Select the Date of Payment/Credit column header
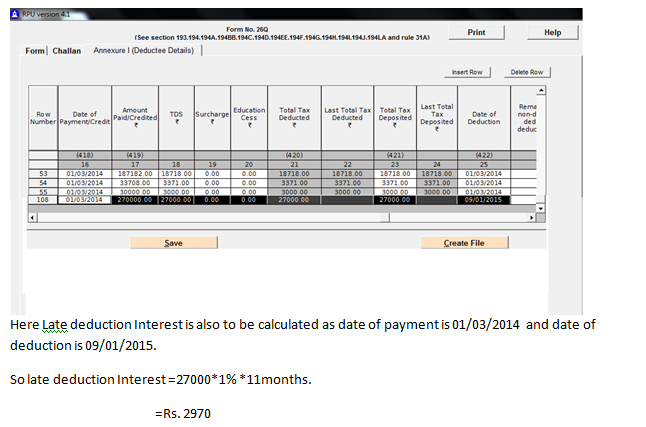The height and width of the screenshot is (427, 646). [x=78, y=120]
